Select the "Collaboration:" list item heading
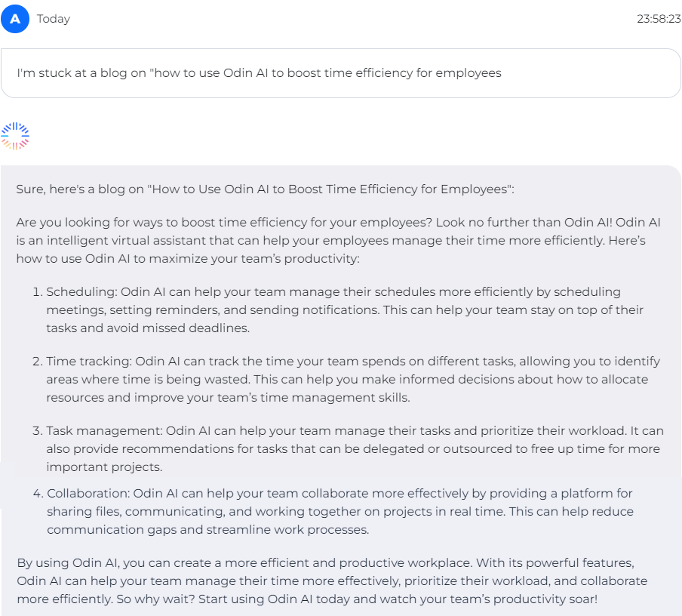Viewport: 682px width, 616px height. tap(88, 494)
